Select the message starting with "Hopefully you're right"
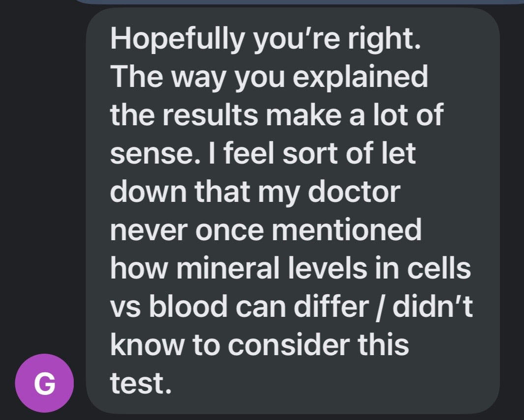 point(292,210)
